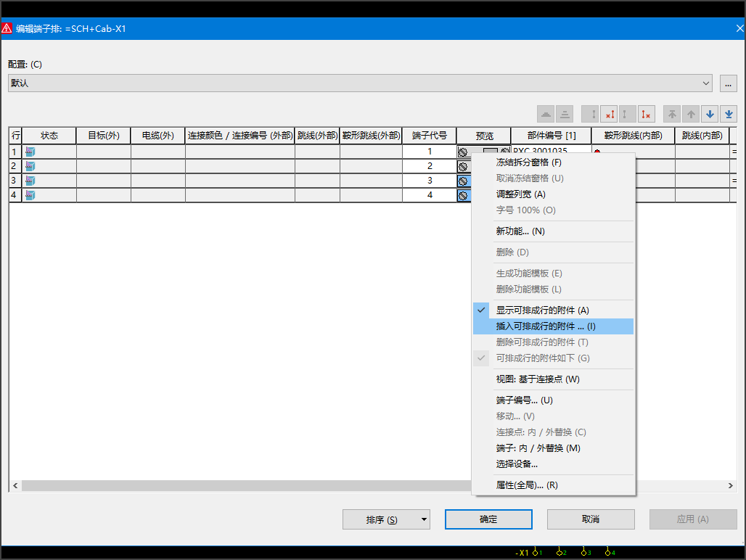Click terminal designation cell with value 4
Screen dimensions: 746x560
pyautogui.click(x=429, y=195)
